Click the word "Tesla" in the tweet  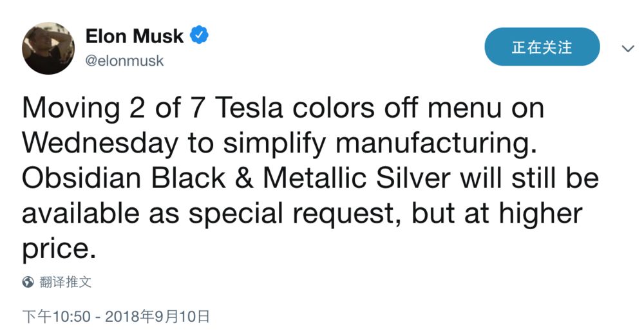pyautogui.click(x=249, y=107)
